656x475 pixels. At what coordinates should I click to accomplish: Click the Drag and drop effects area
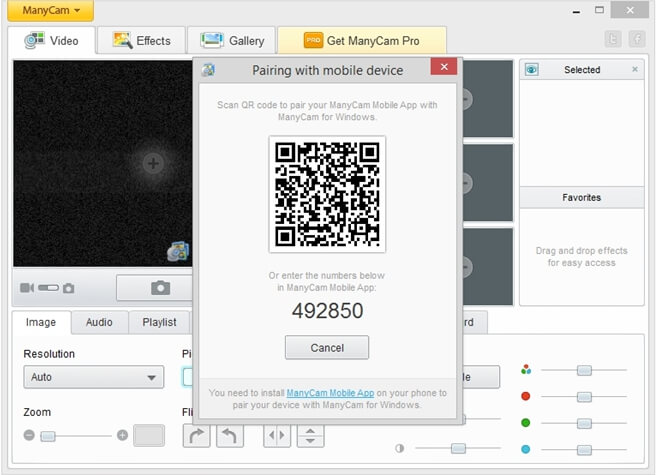click(x=582, y=257)
